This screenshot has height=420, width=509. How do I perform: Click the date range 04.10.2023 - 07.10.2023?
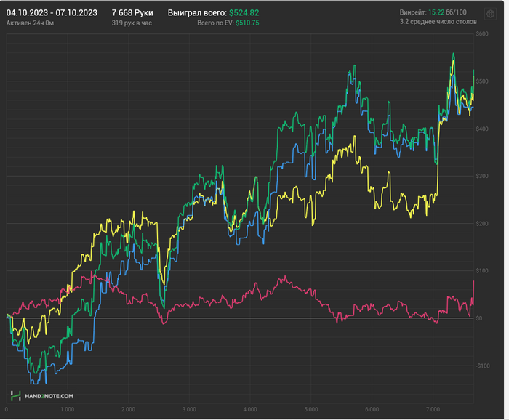click(52, 12)
